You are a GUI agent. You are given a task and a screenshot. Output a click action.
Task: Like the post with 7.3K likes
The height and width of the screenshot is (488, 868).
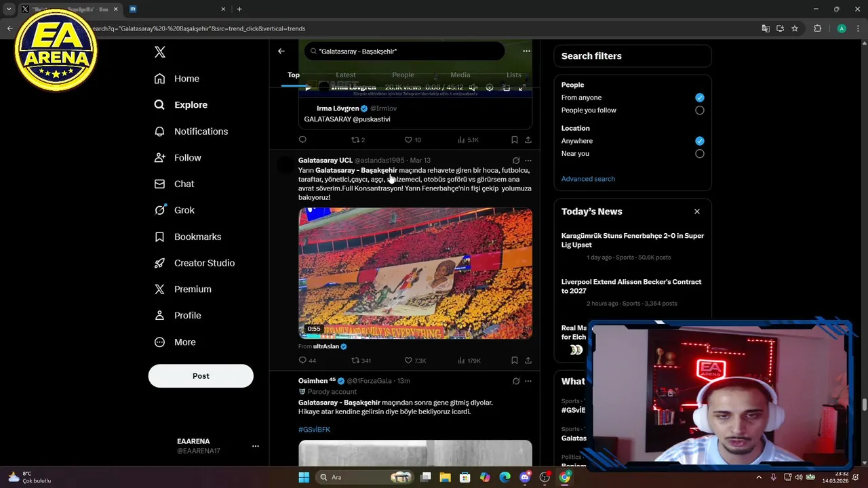point(415,361)
